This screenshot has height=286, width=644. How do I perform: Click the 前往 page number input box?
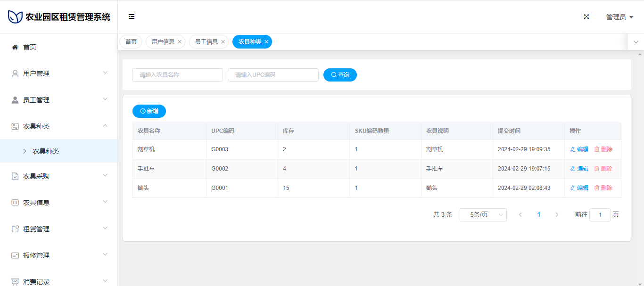click(x=600, y=215)
